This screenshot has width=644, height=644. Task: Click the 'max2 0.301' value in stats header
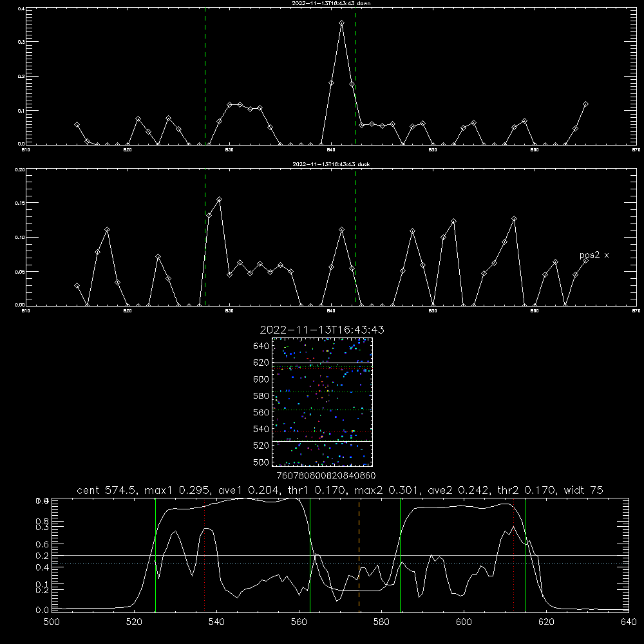[387, 490]
